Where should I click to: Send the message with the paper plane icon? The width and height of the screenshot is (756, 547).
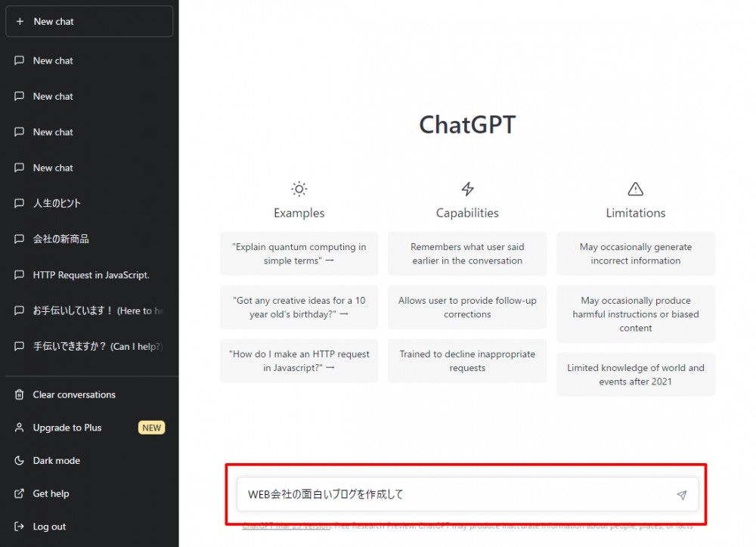[x=681, y=495]
